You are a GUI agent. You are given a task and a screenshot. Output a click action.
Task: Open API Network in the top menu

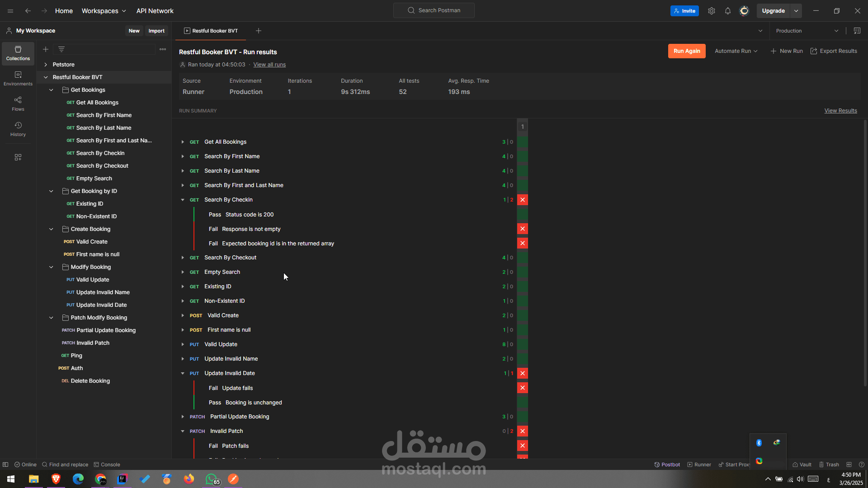[155, 11]
